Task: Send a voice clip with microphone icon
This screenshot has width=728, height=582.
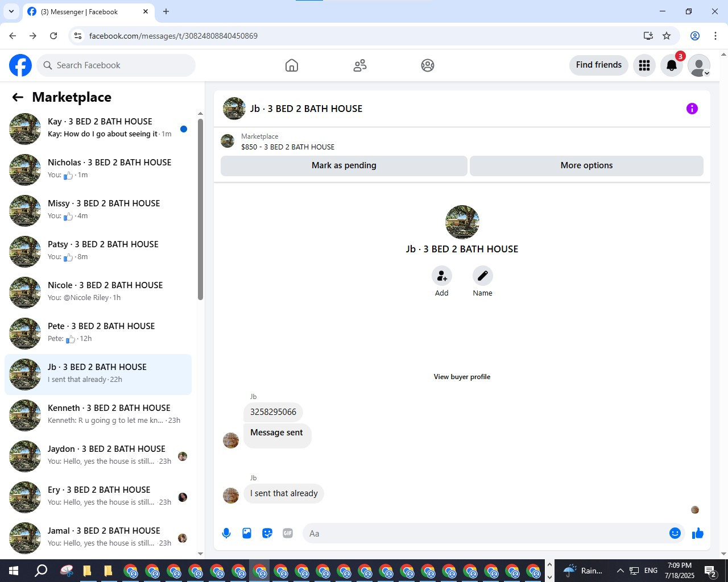Action: point(226,533)
